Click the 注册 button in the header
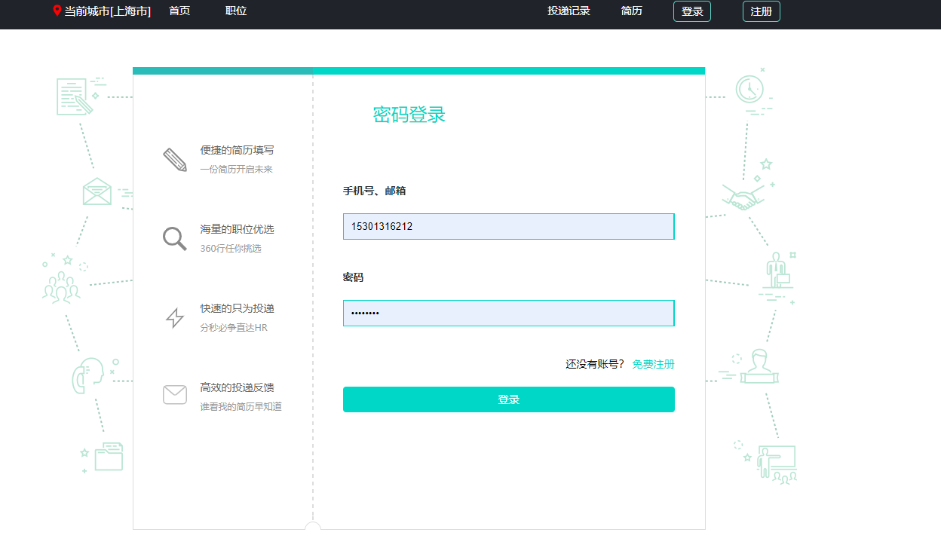 click(x=762, y=11)
